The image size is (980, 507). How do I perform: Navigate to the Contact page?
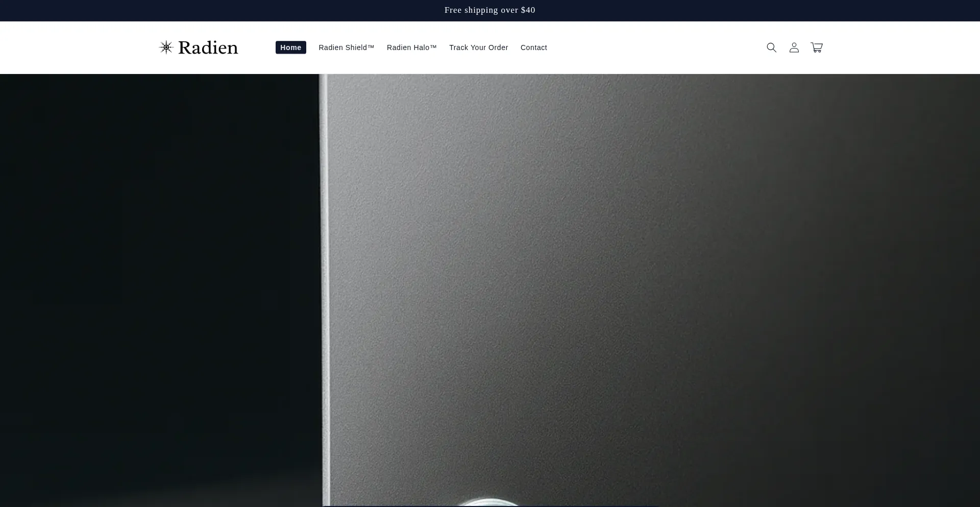533,47
